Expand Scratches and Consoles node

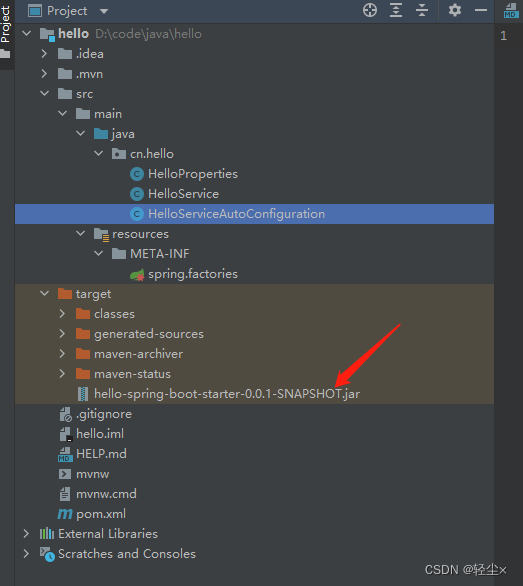pyautogui.click(x=26, y=553)
